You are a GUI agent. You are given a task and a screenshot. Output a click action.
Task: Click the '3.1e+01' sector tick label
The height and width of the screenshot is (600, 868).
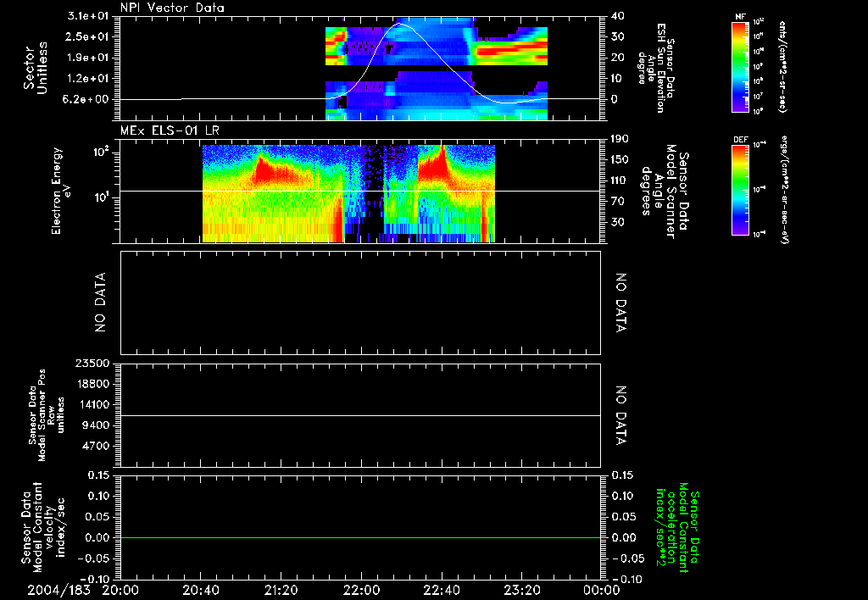[x=88, y=16]
